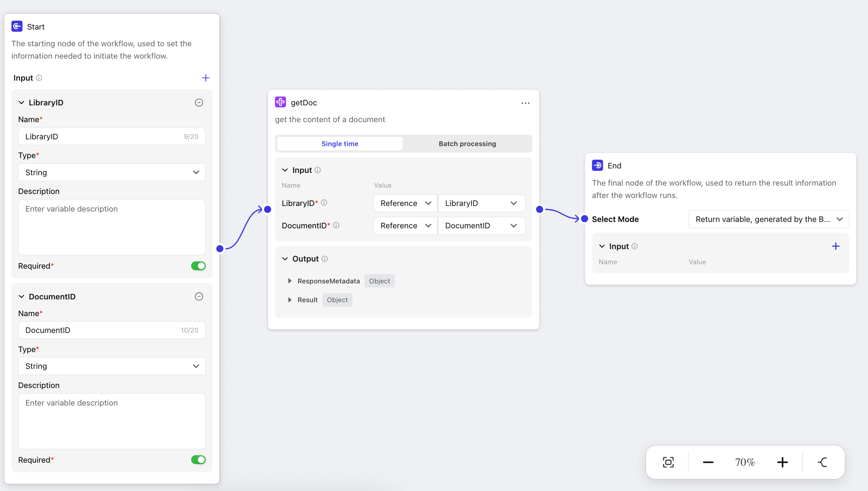Click the auto-layout icon in zoom toolbar

[822, 462]
